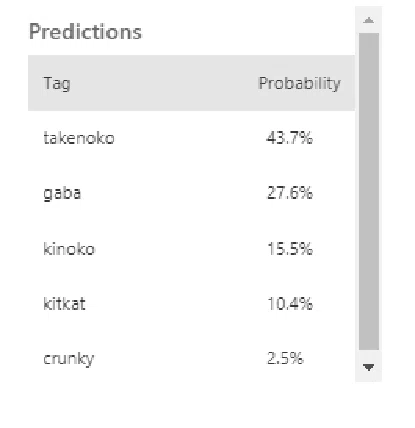This screenshot has width=415, height=428.
Task: Click the vertical scrollbar thumb
Action: (x=369, y=191)
